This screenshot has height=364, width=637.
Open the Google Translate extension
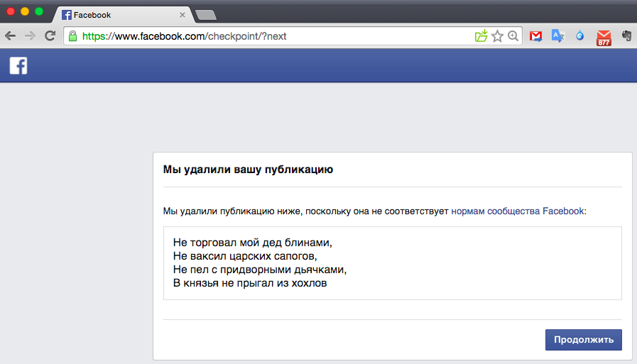tap(557, 35)
